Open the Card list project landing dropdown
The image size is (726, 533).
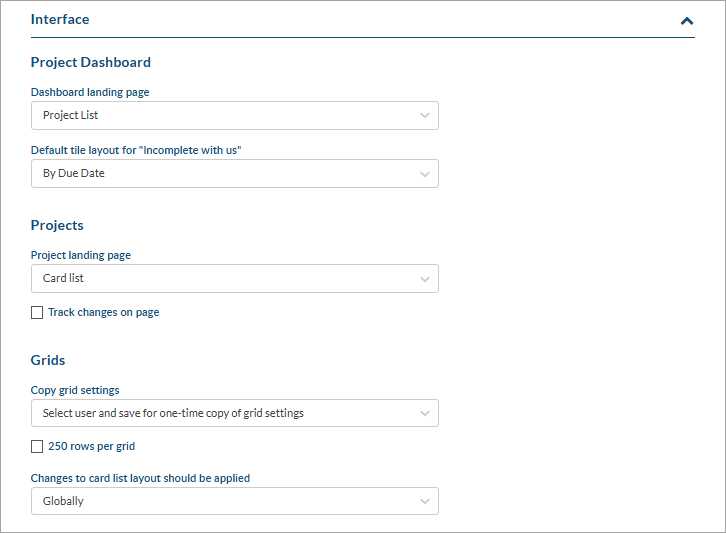(235, 278)
